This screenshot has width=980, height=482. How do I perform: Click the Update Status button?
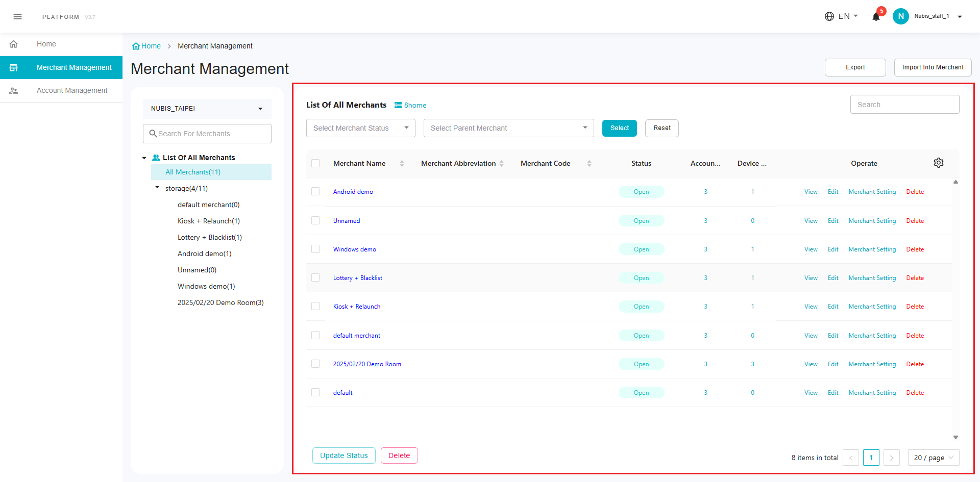point(344,455)
